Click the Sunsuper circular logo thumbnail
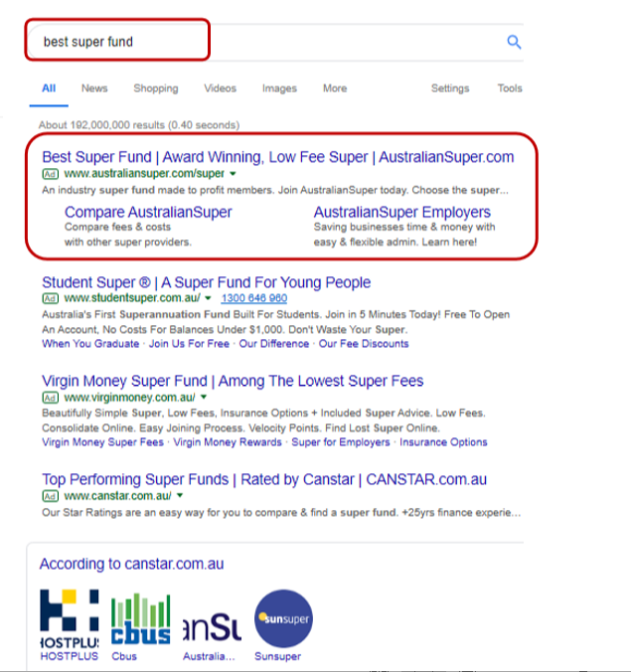 coord(283,619)
